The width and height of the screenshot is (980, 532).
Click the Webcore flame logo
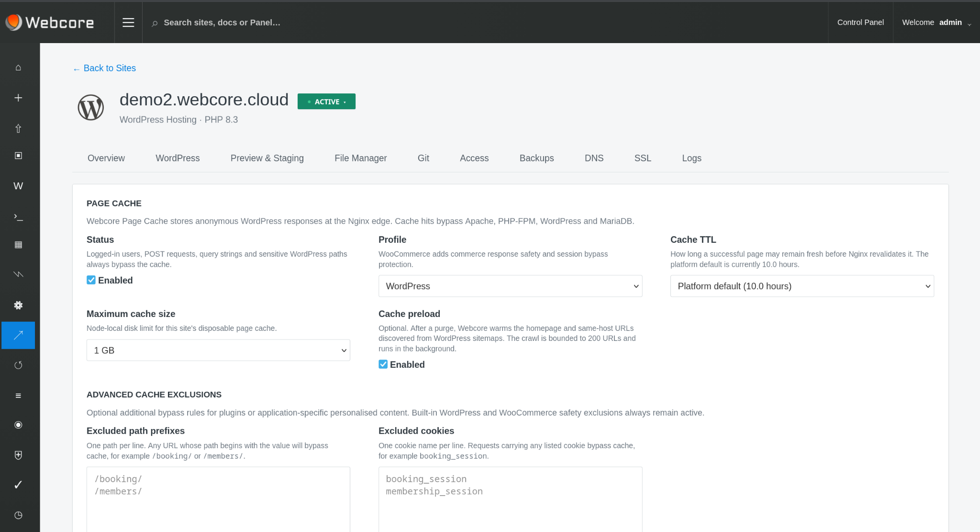tap(13, 22)
